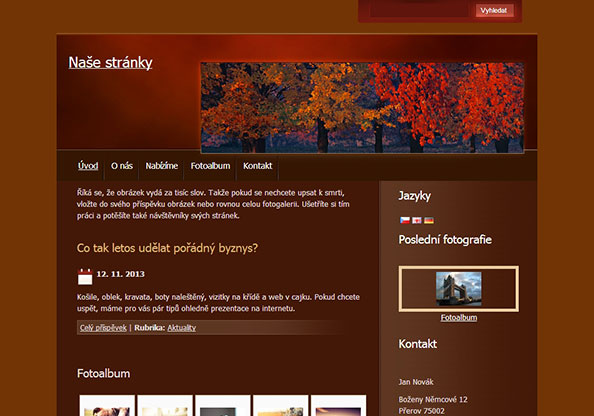
Task: Click the calendar icon beside 12. 11. 2013
Action: pyautogui.click(x=85, y=277)
